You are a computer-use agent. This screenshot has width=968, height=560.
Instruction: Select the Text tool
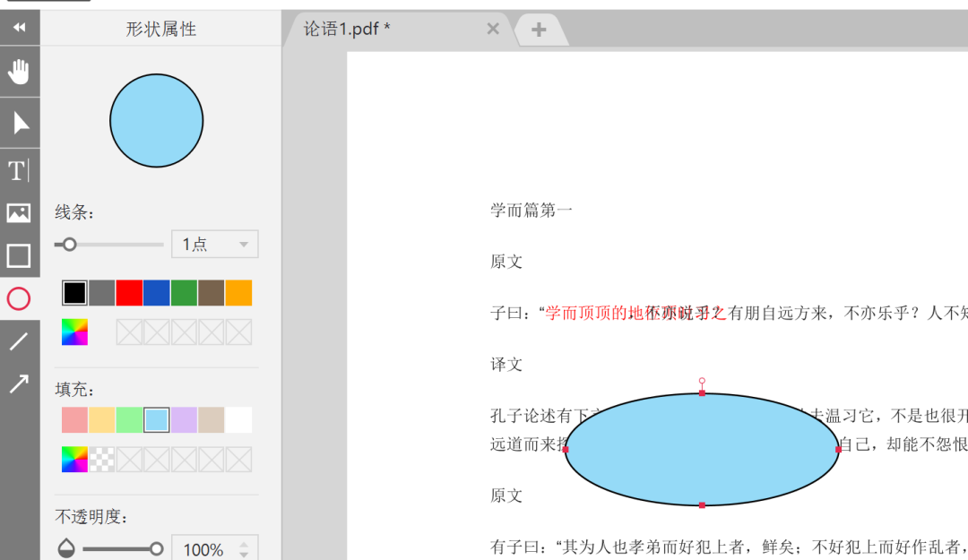pyautogui.click(x=19, y=171)
